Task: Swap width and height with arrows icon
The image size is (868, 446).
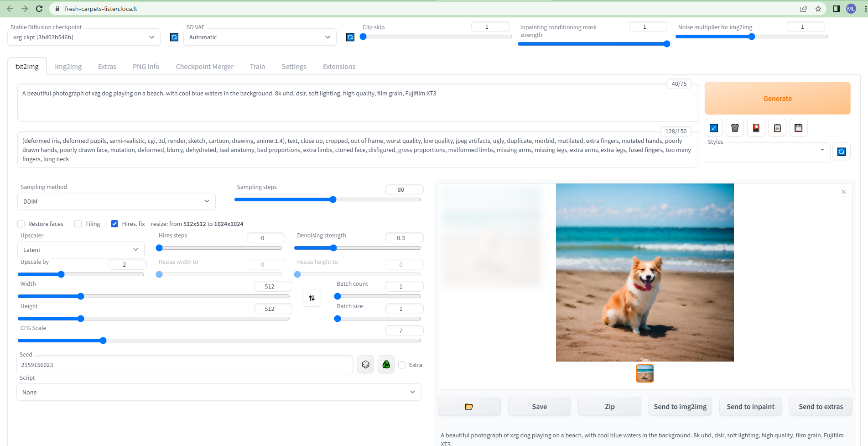Action: 312,298
